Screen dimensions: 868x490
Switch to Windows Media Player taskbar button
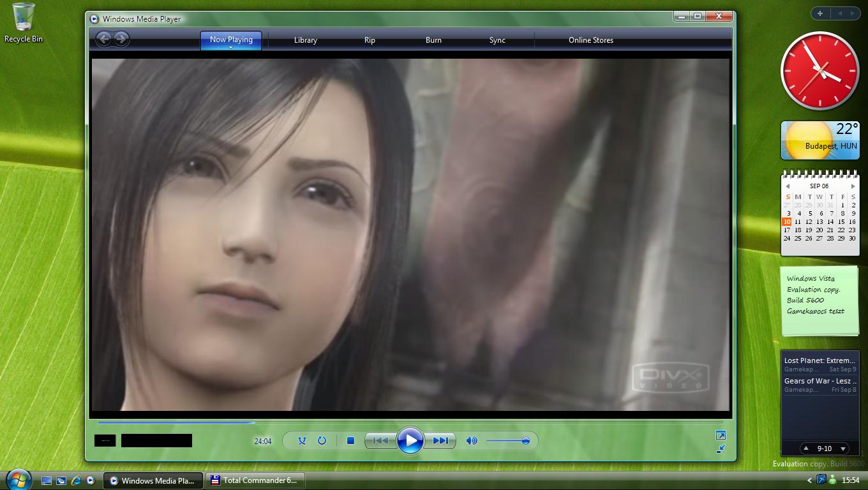click(153, 480)
